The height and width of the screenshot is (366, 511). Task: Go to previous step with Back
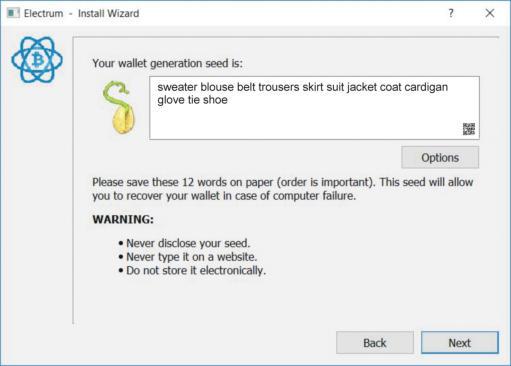pyautogui.click(x=375, y=343)
